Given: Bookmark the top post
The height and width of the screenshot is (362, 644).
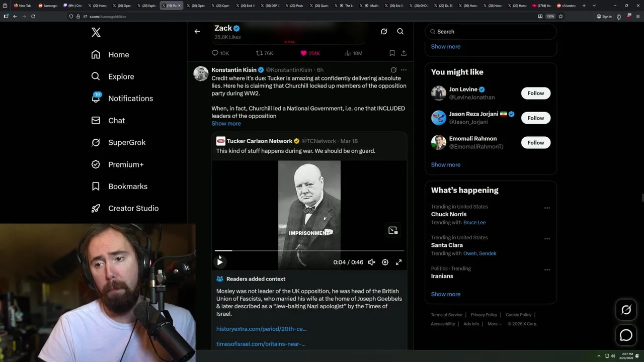Looking at the screenshot, I should (x=392, y=53).
